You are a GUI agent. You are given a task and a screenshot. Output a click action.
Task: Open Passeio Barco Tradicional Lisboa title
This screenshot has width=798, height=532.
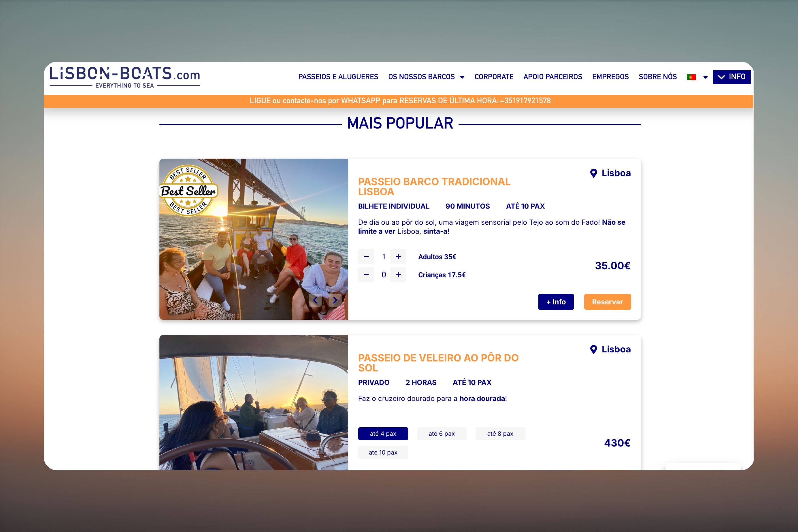tap(434, 187)
